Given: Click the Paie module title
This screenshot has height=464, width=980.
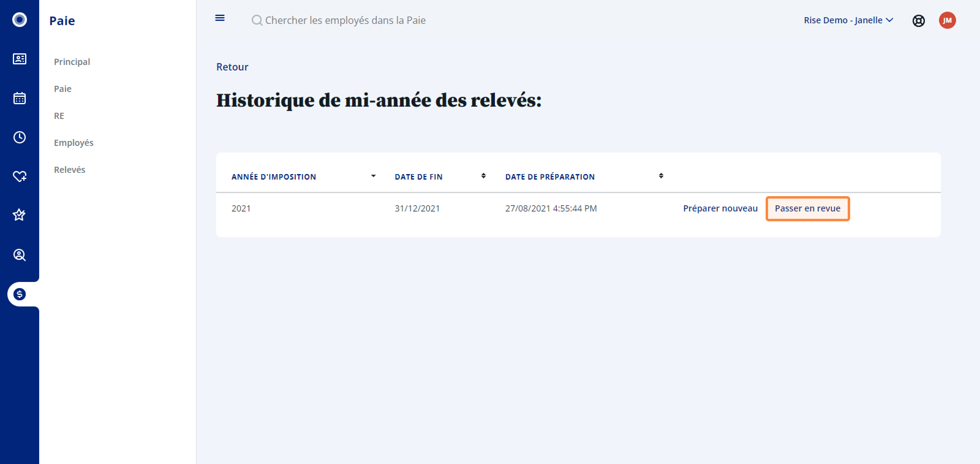Looking at the screenshot, I should 62,21.
